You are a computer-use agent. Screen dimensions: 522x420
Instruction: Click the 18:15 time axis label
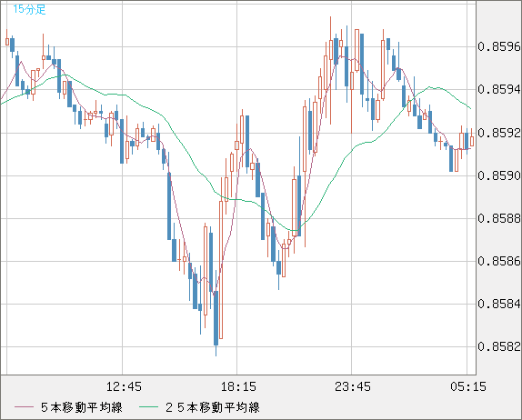[x=238, y=386]
